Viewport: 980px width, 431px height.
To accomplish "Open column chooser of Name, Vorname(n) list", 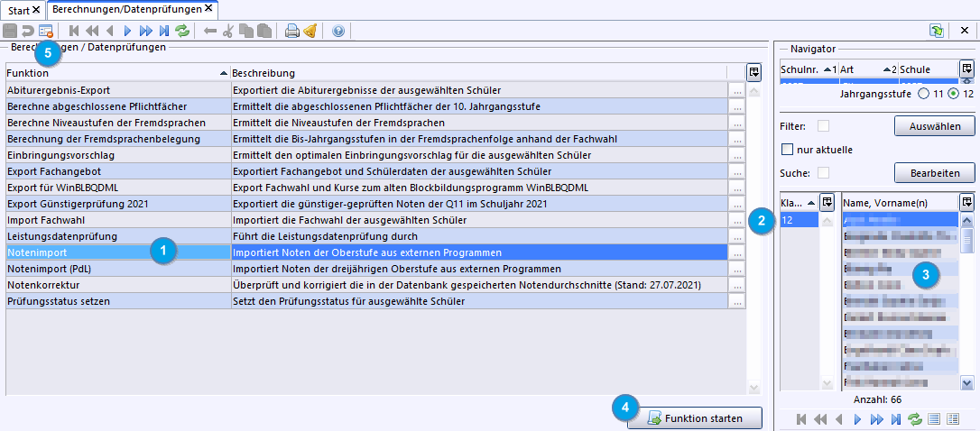I will pos(966,202).
